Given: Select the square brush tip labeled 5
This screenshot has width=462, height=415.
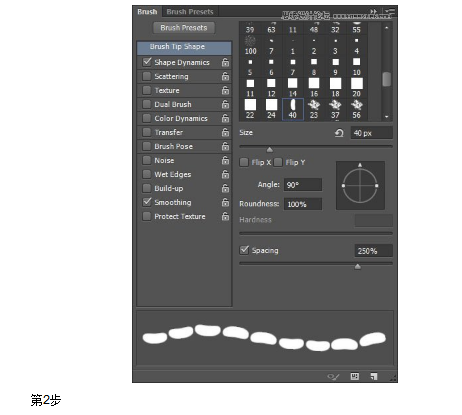Looking at the screenshot, I should (250, 67).
